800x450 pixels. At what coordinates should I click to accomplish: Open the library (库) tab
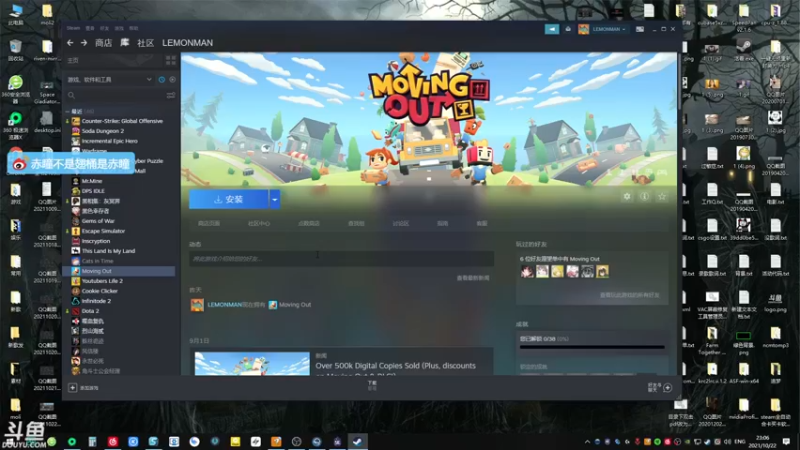click(x=124, y=43)
